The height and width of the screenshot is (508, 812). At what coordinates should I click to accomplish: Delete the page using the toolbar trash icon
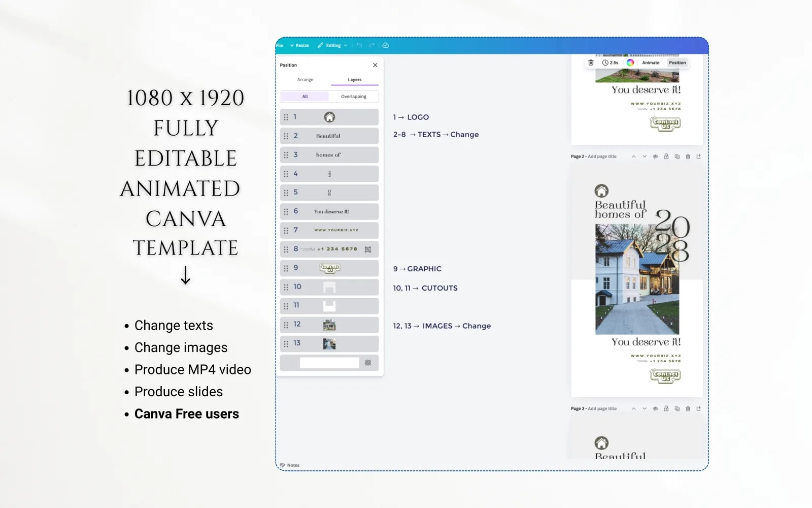click(x=591, y=62)
